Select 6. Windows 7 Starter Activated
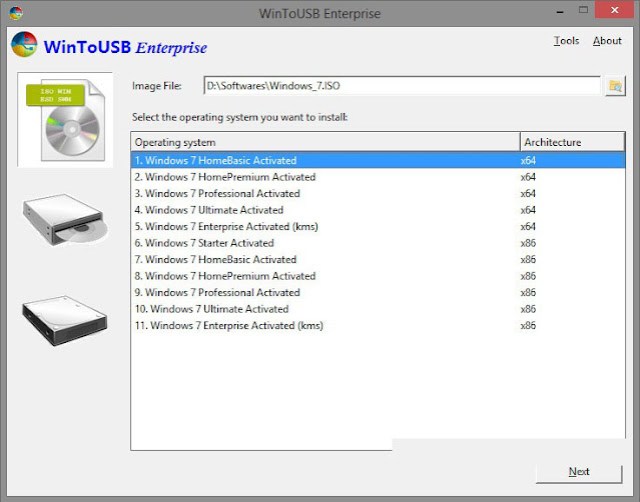The width and height of the screenshot is (640, 502). coord(378,243)
